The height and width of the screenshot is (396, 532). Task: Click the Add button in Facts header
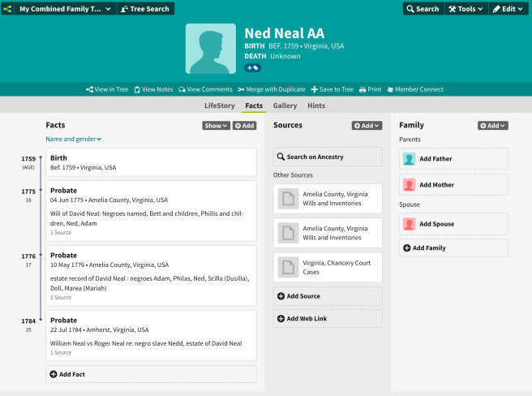[245, 126]
